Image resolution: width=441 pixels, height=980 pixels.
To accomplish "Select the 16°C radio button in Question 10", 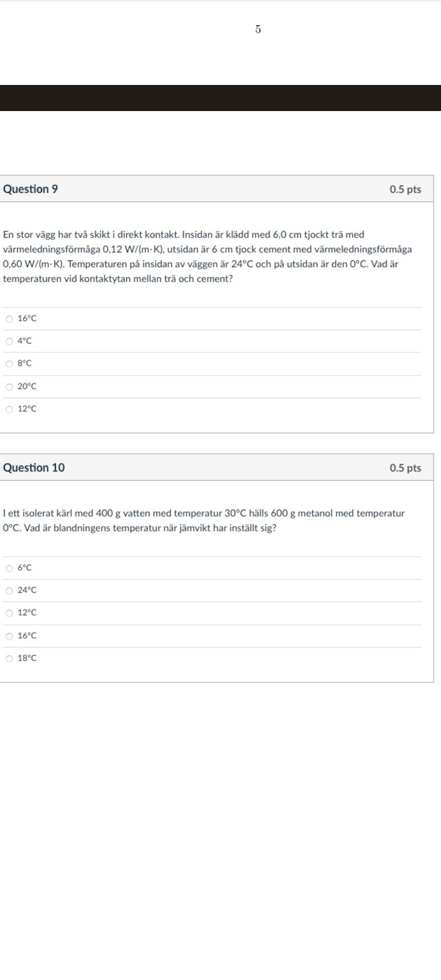I will (9, 636).
